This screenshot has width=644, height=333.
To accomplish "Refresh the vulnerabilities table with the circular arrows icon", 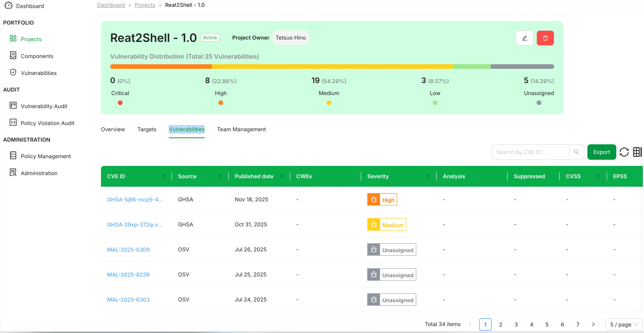I will [624, 152].
